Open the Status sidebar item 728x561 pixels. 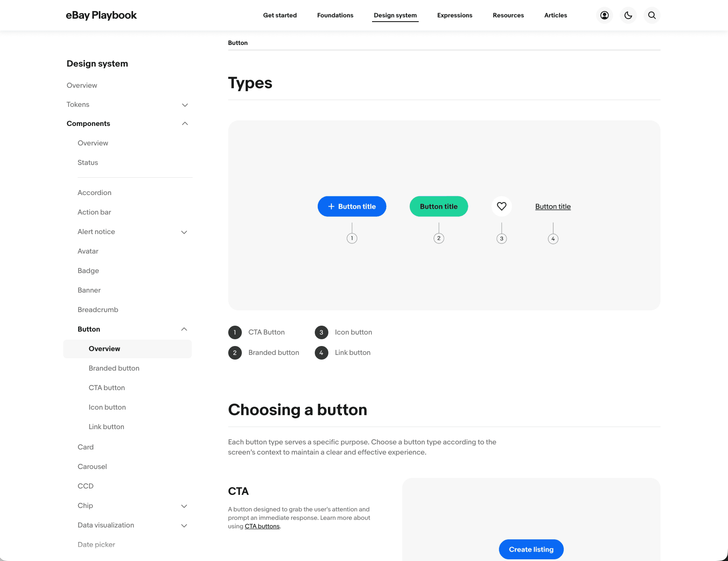click(x=88, y=162)
